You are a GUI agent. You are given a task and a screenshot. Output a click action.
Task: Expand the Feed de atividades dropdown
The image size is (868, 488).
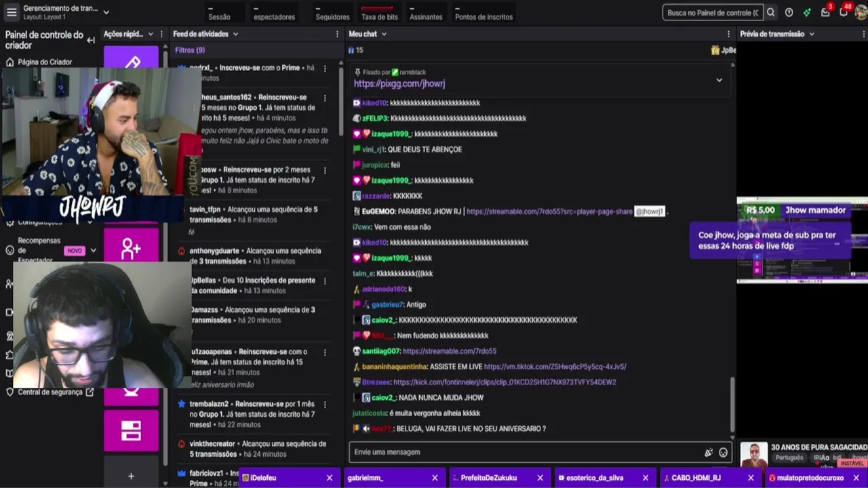coord(235,34)
